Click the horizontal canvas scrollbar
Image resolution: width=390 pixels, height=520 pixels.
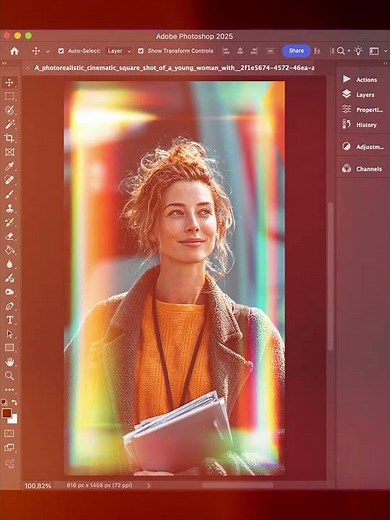238,485
